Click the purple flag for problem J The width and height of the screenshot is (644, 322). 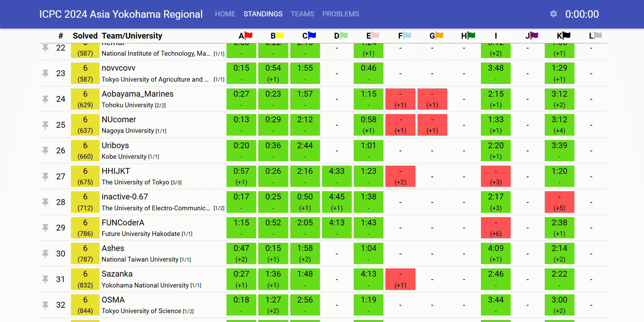pyautogui.click(x=534, y=35)
